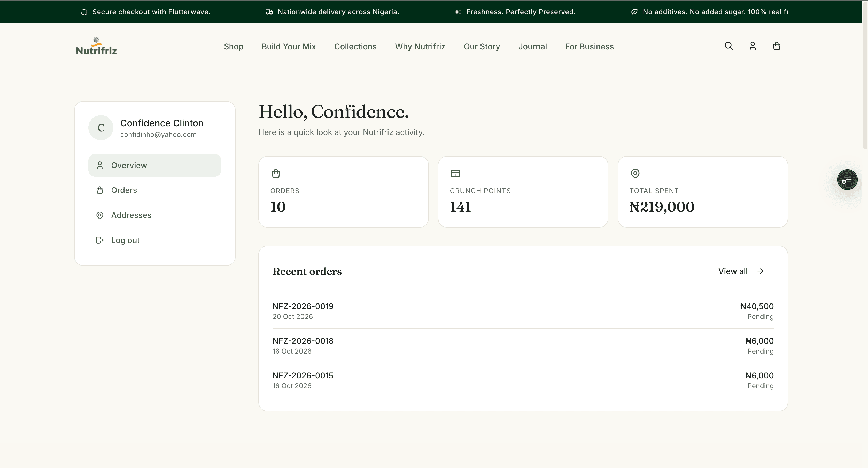
Task: Click the Confidence Clinton name
Action: tap(162, 123)
